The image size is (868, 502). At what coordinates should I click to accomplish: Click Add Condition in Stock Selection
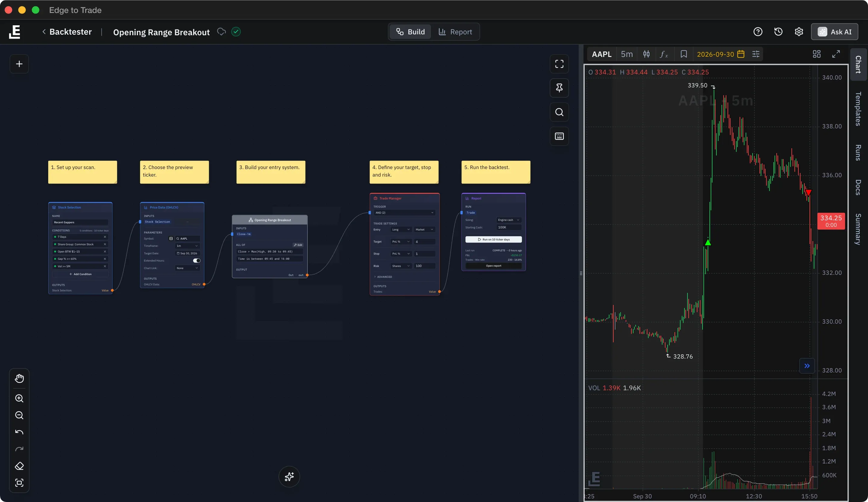point(80,274)
